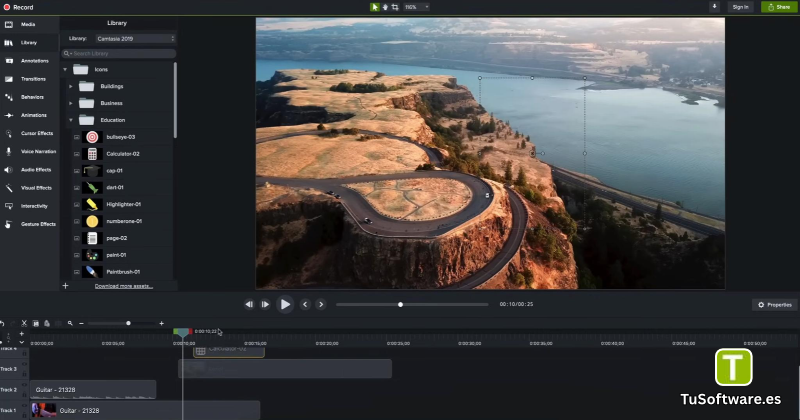Select the arrow Edit mode tool

[375, 7]
